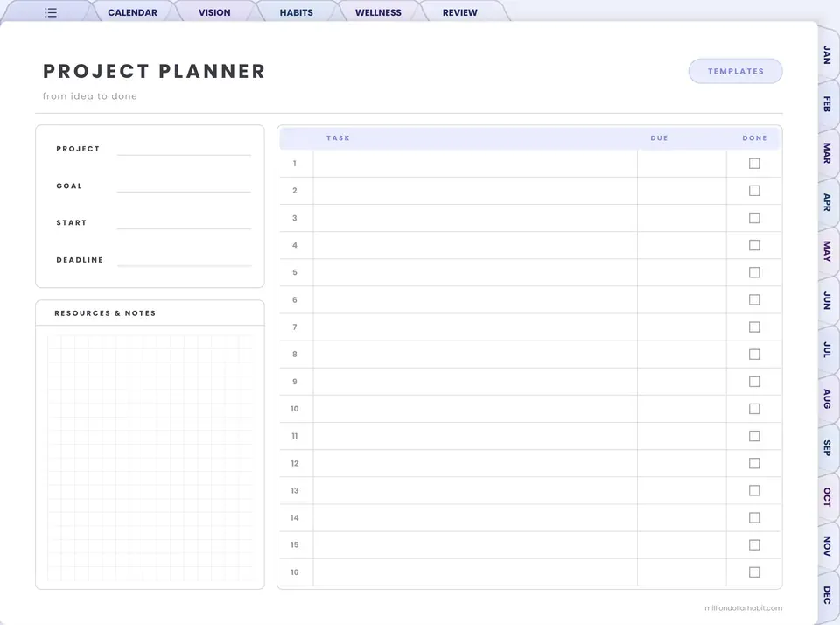
Task: Click the PROJECT name line field
Action: 184,149
